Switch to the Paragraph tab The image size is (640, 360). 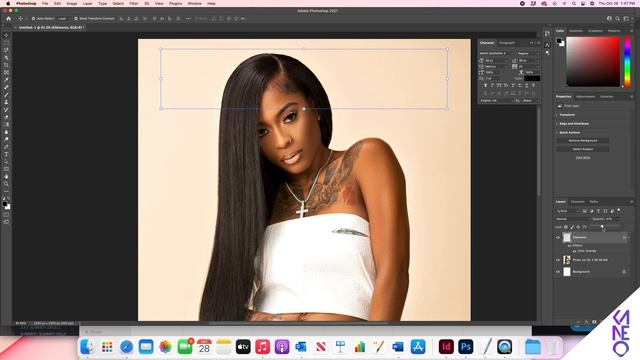tap(507, 43)
